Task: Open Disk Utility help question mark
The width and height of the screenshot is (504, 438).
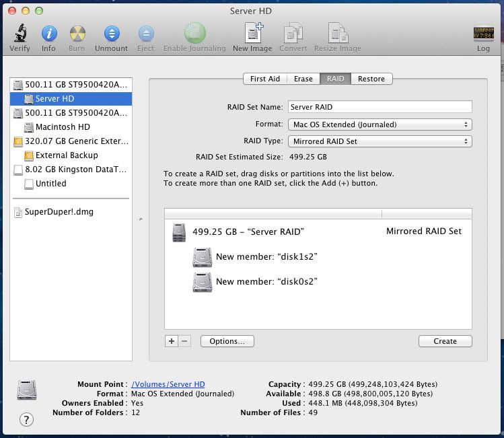Action: pyautogui.click(x=26, y=419)
